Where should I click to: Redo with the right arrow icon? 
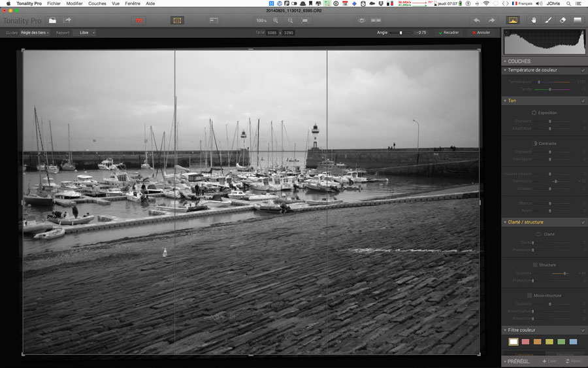coord(491,21)
